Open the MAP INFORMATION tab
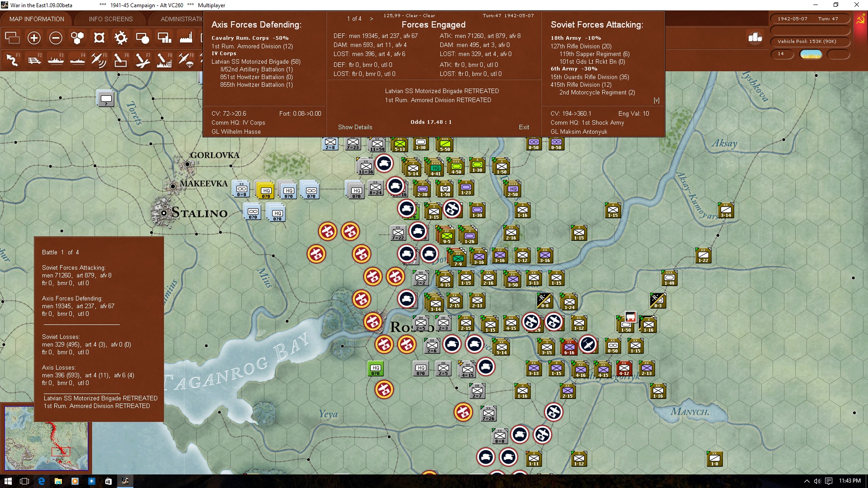Screen dimensions: 868x488 click(37, 19)
